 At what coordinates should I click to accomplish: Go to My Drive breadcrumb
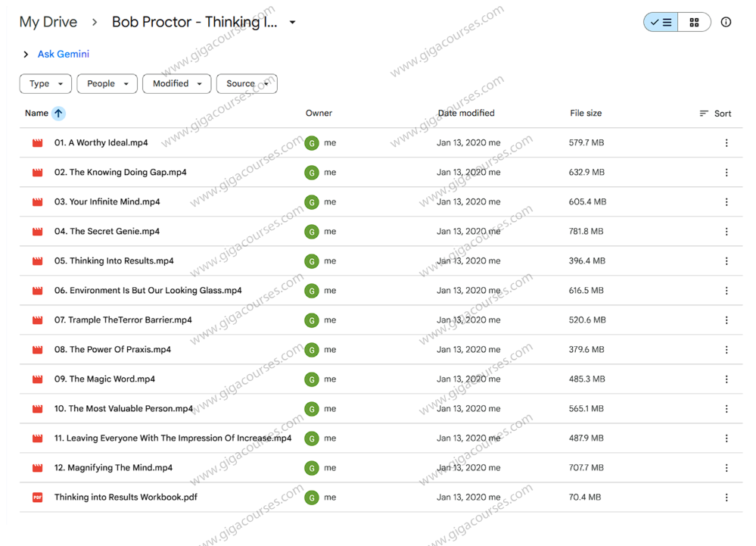point(48,22)
